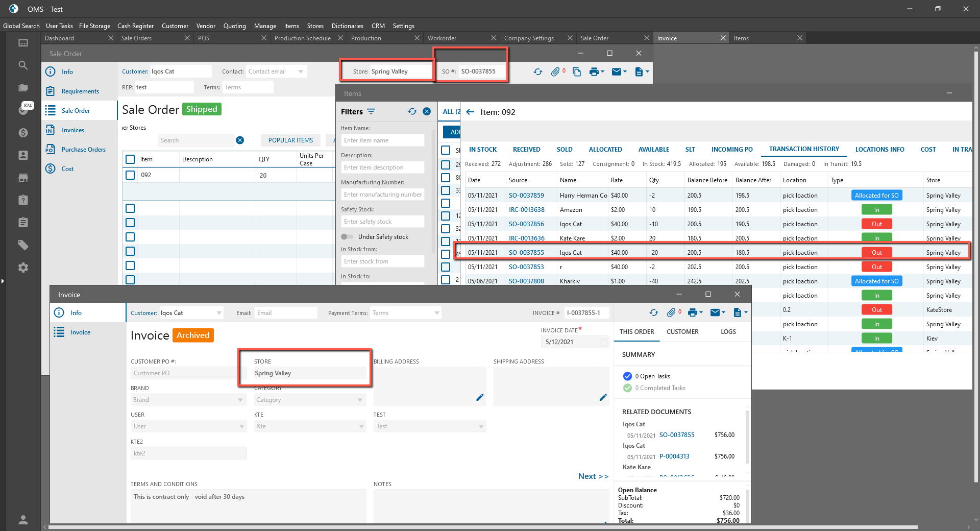Click the Popular Items button

coord(290,140)
